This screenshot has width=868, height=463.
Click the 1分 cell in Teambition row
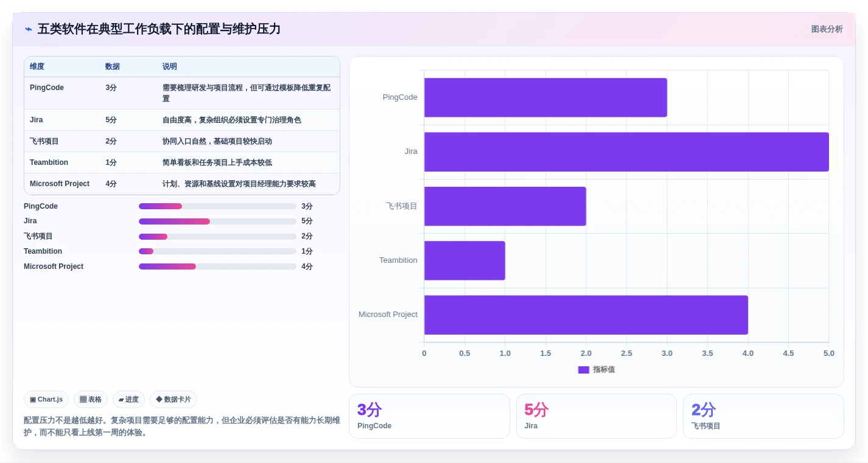coord(111,162)
